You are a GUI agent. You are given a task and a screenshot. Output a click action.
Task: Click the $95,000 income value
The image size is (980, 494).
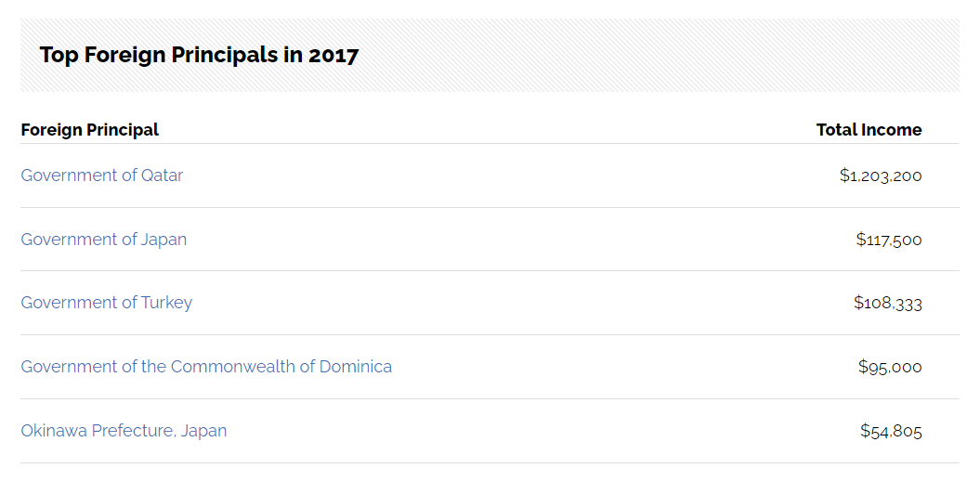[890, 367]
